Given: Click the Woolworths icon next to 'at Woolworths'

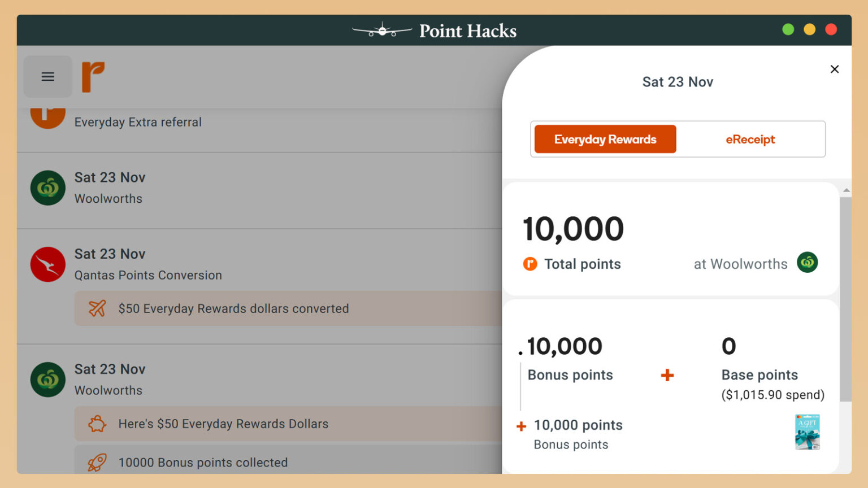Looking at the screenshot, I should (808, 263).
